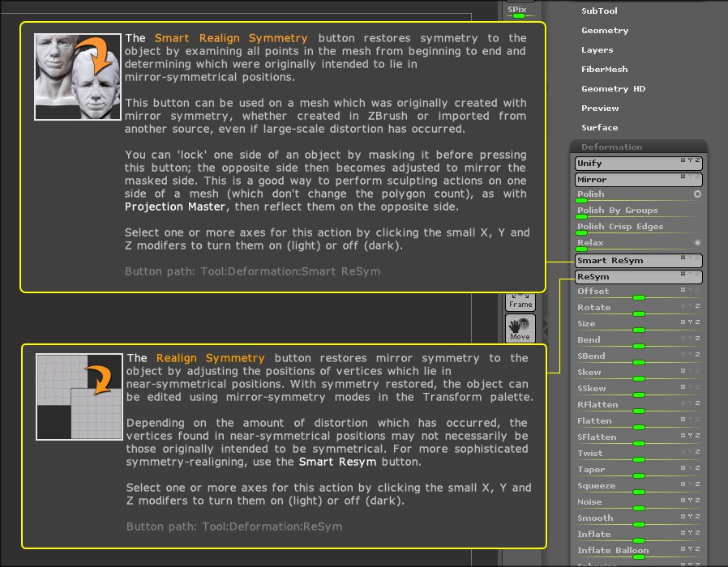Image resolution: width=728 pixels, height=567 pixels.
Task: Toggle Z axis modifier for Taper
Action: coord(697,467)
